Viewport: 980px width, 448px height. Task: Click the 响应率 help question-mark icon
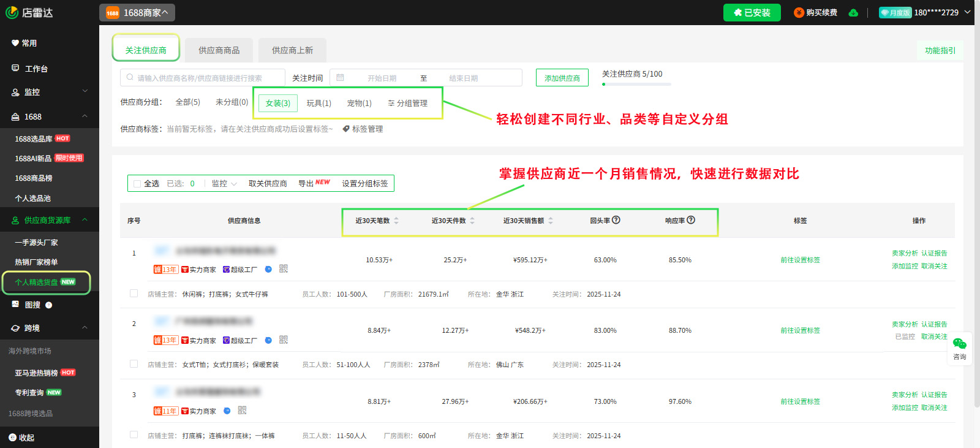pyautogui.click(x=691, y=220)
